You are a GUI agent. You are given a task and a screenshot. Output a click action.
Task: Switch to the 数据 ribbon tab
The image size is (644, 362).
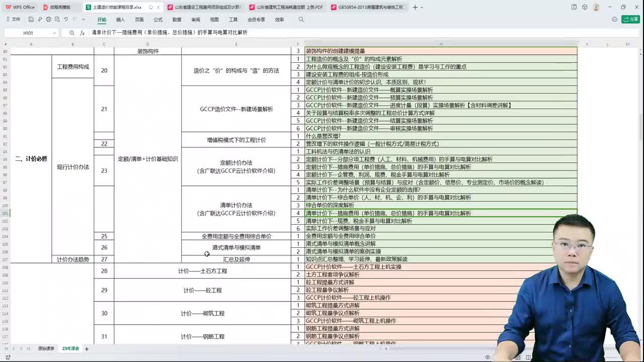pyautogui.click(x=177, y=19)
